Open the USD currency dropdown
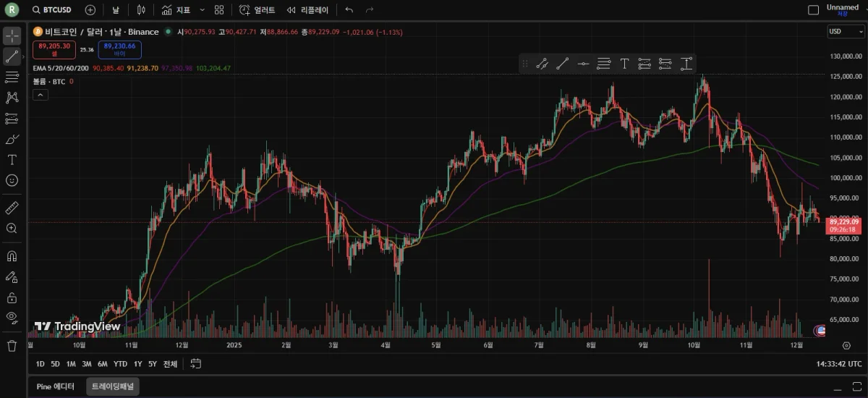The image size is (868, 398). 846,31
